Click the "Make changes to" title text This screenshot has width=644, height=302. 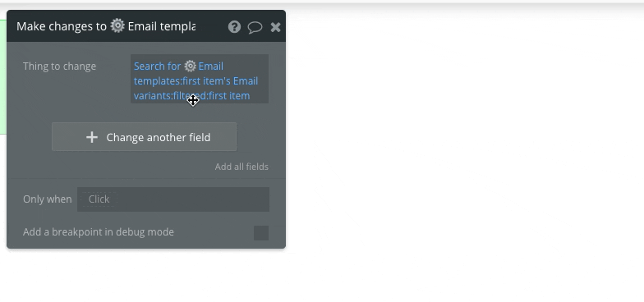[62, 26]
